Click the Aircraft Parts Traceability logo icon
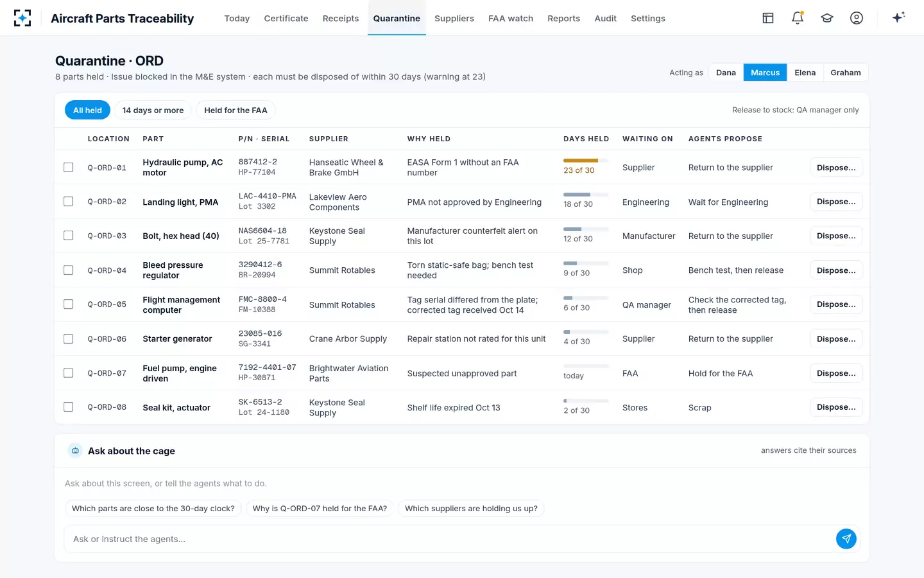The height and width of the screenshot is (578, 924). coord(22,18)
